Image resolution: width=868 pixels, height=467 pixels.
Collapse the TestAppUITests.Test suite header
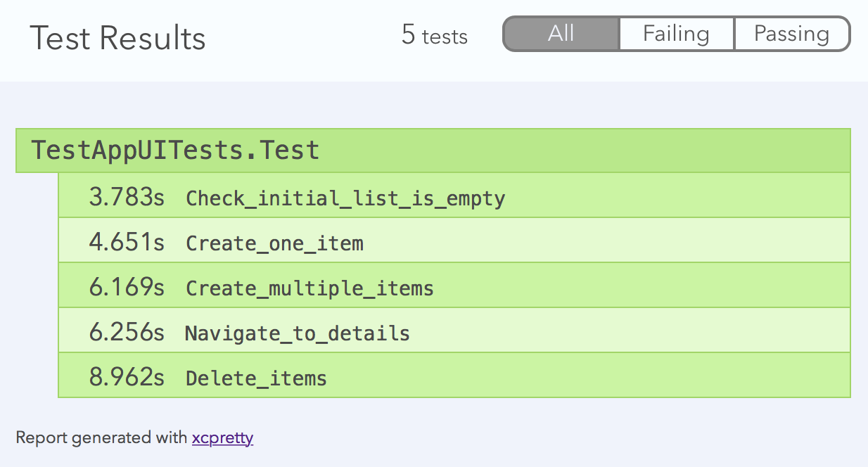click(175, 151)
